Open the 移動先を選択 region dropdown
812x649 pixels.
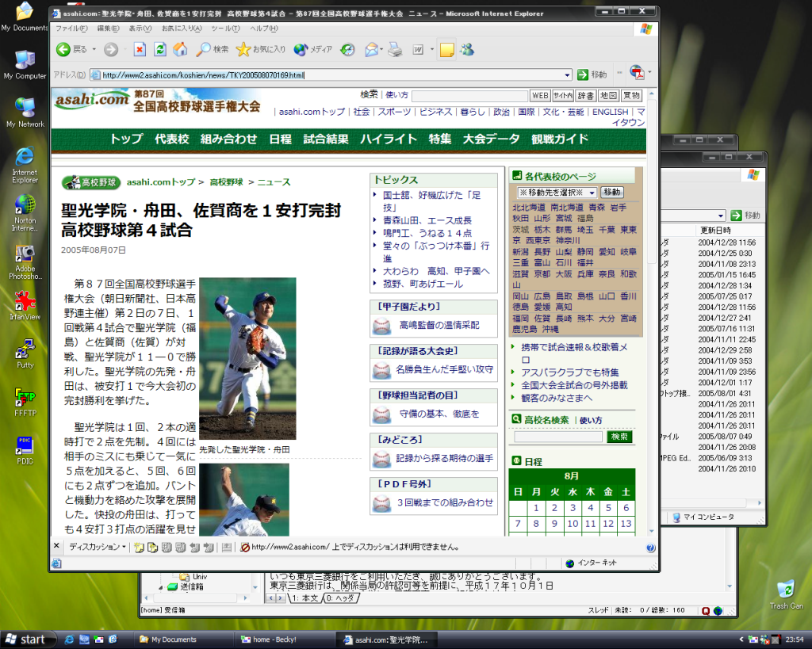click(x=592, y=193)
